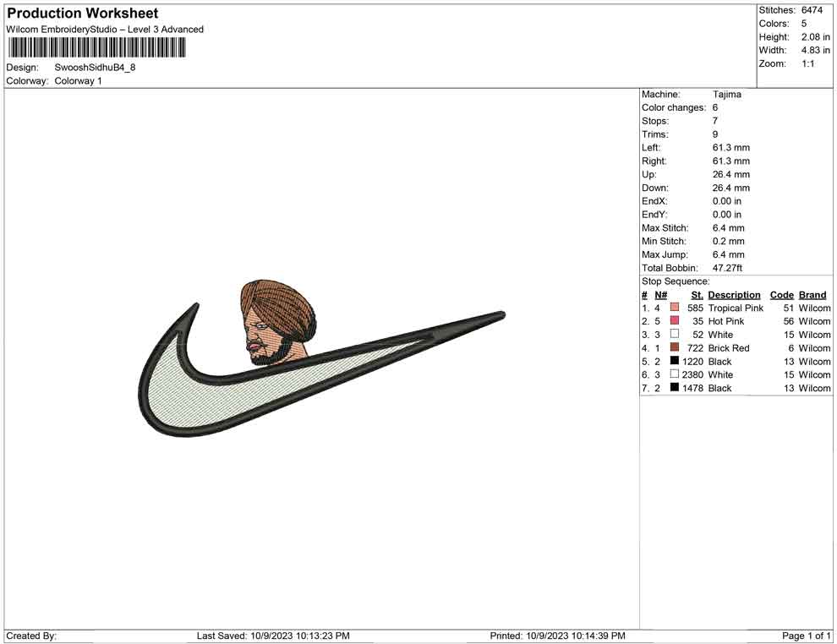The height and width of the screenshot is (644, 837).
Task: Click the 'Trims:' label
Action: tap(655, 134)
